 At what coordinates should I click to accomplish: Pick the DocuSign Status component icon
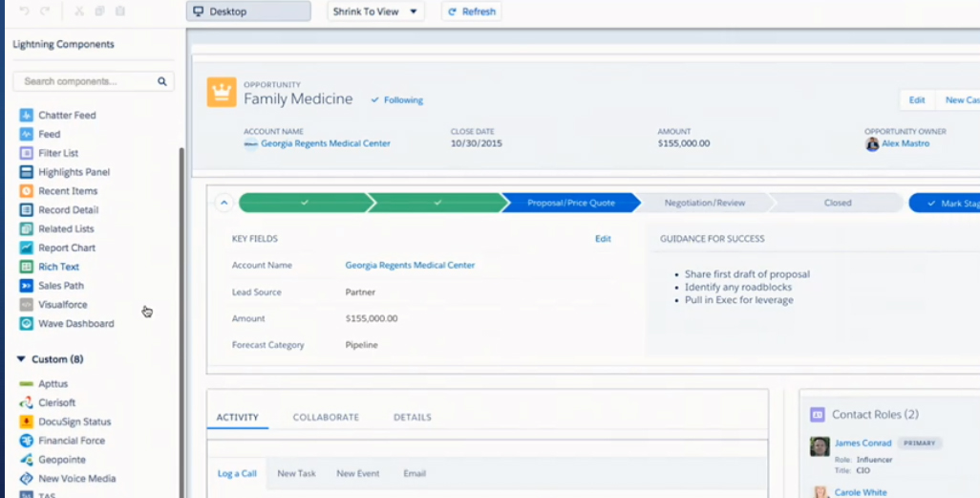(x=26, y=422)
